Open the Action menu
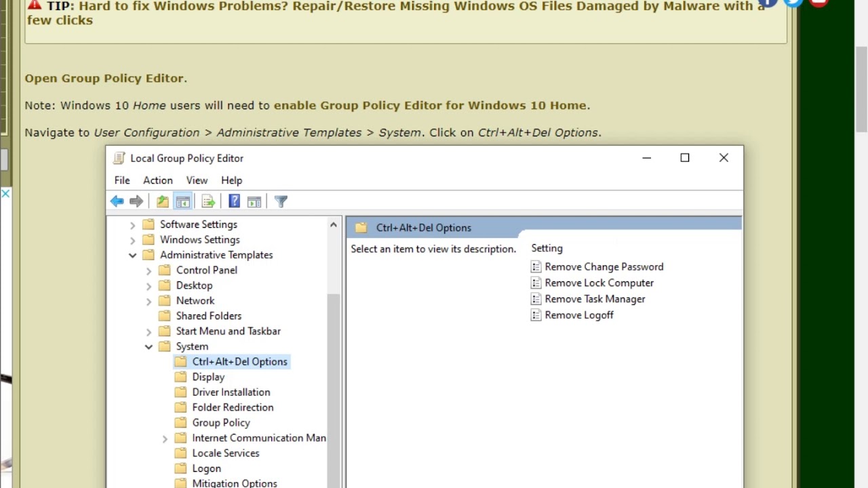Screen dimensions: 868x488 [158, 180]
